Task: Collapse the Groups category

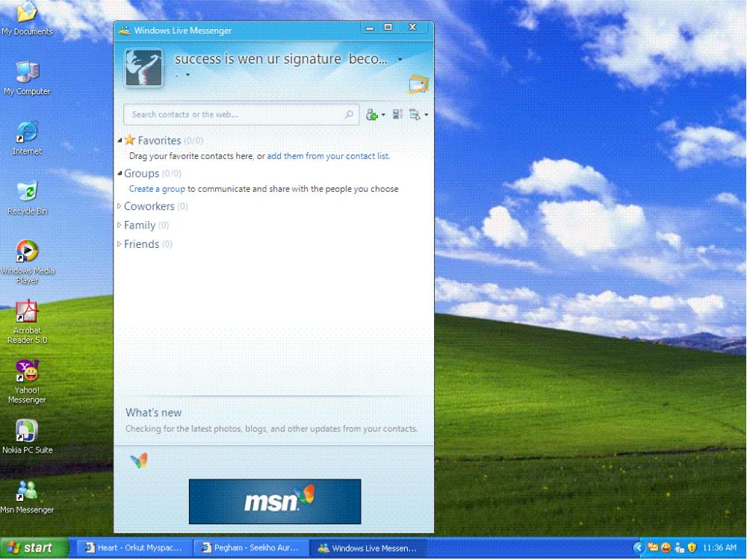Action: (120, 173)
